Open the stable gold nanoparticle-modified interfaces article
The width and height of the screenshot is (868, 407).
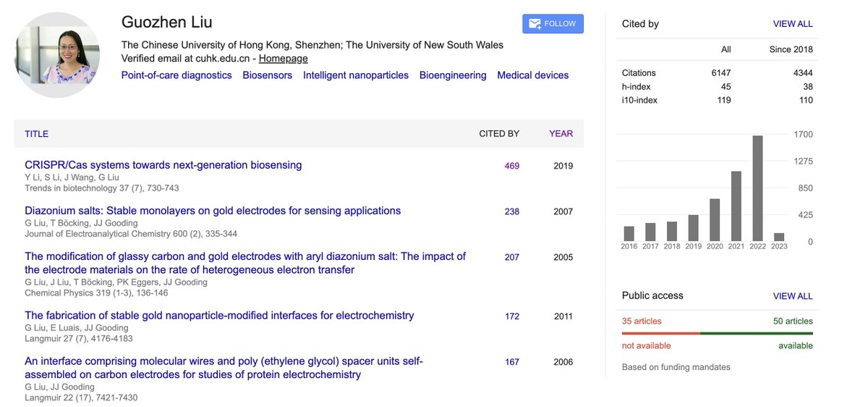219,316
